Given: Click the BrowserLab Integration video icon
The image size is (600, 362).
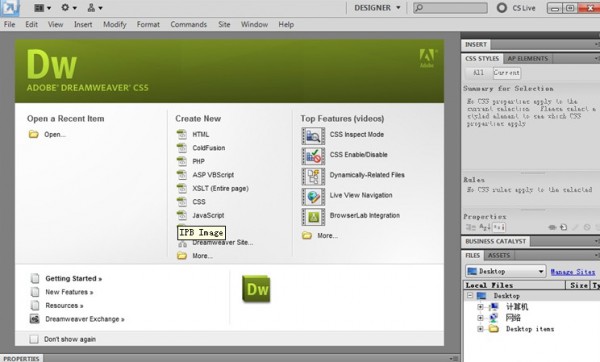Looking at the screenshot, I should click(x=313, y=217).
